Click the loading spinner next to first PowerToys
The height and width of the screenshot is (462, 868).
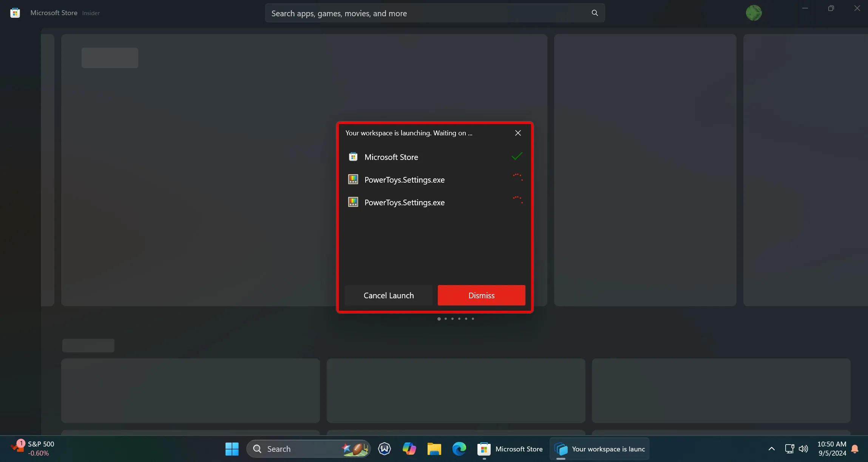point(517,179)
